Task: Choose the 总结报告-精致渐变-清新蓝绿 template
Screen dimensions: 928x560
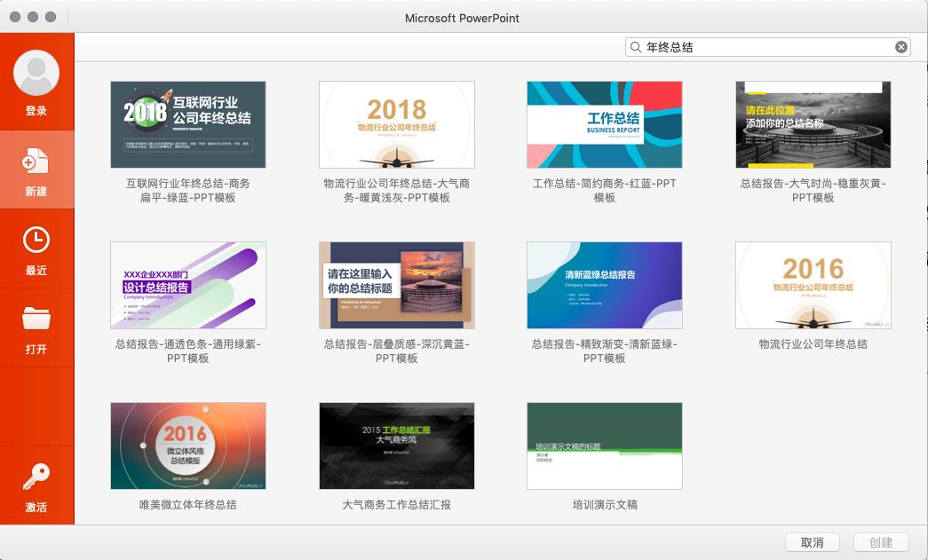Action: [x=605, y=285]
